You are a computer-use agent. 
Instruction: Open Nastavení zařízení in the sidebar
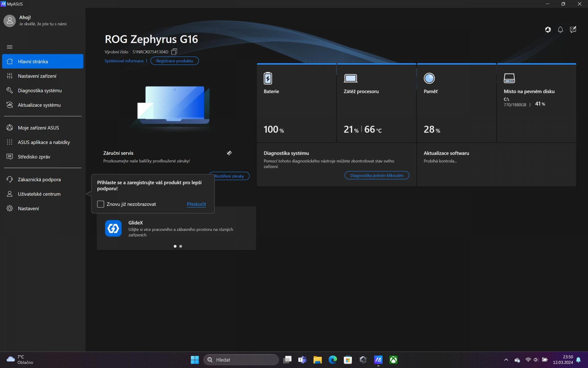[x=43, y=76]
